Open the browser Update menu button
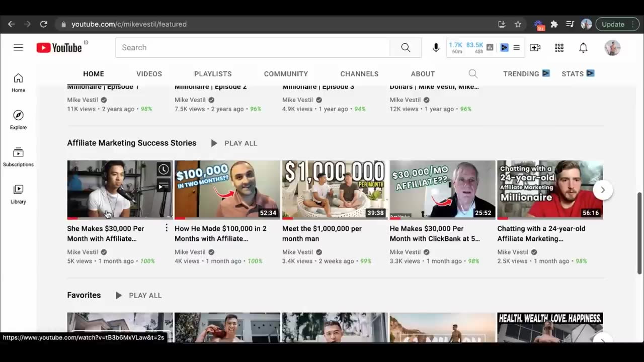This screenshot has height=362, width=644. tap(617, 24)
